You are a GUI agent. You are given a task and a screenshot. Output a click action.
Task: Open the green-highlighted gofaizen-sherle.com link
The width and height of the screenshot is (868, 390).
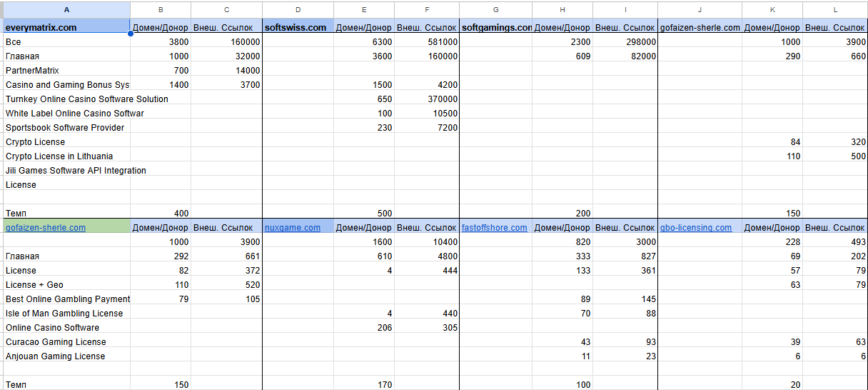click(46, 228)
